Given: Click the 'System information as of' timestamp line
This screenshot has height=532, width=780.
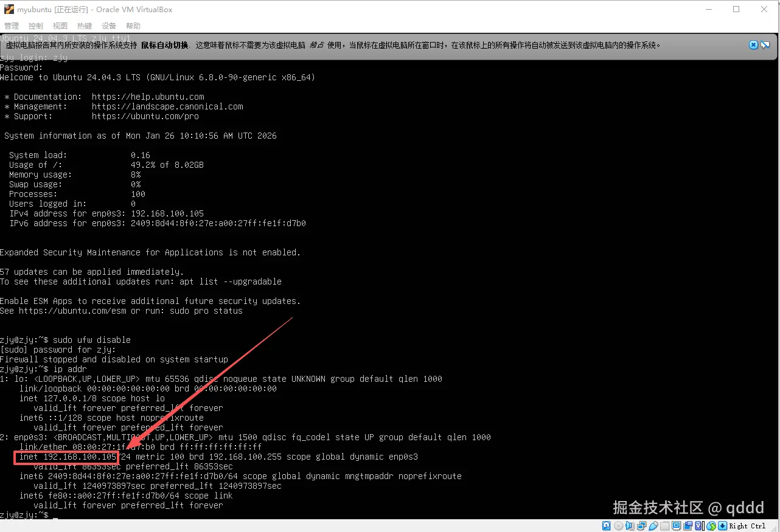Looking at the screenshot, I should pos(141,136).
